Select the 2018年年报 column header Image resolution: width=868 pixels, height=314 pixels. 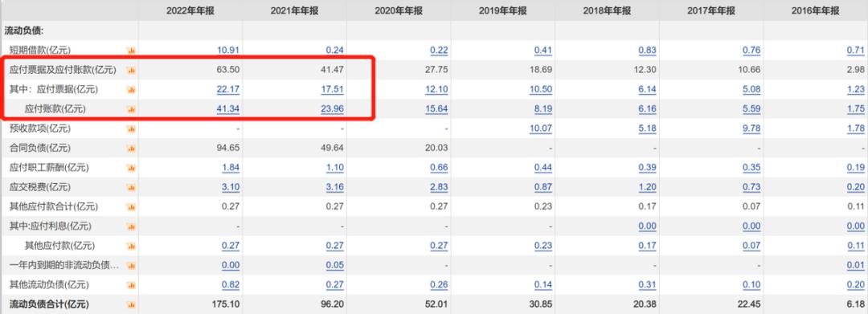tap(607, 10)
